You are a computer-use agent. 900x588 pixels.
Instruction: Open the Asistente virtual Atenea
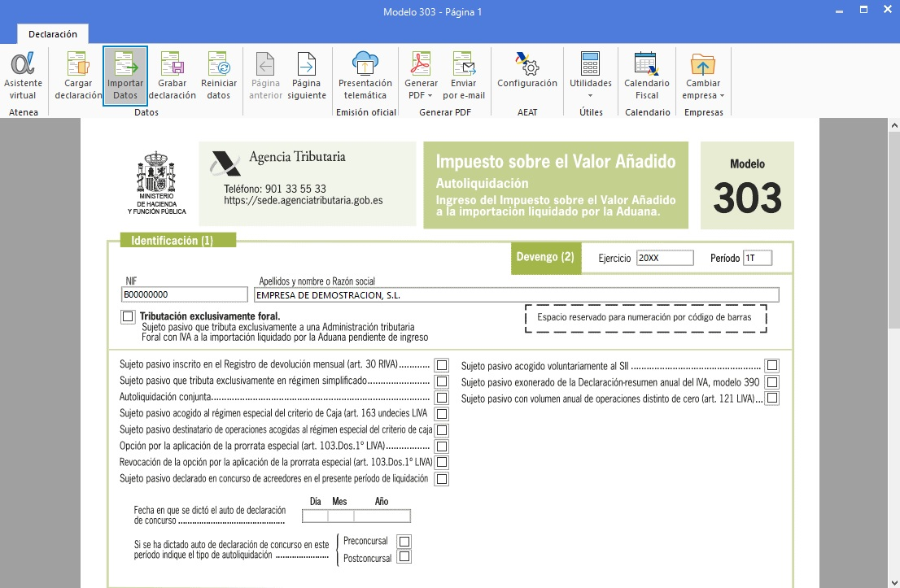[x=23, y=75]
